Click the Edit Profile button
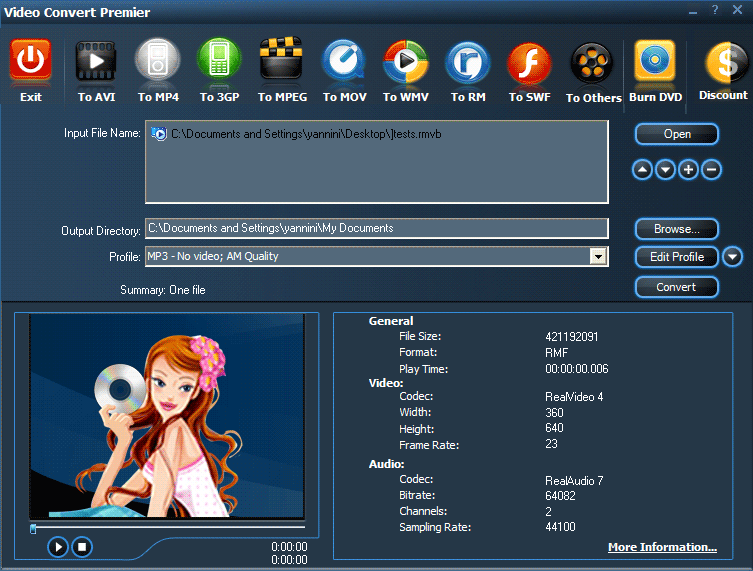 677,257
